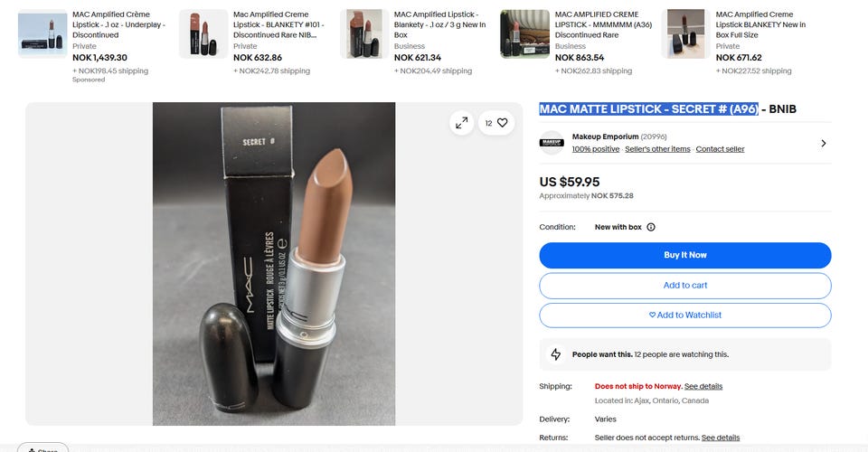Open Blankety .1 oz / 3 g listing

[x=439, y=24]
